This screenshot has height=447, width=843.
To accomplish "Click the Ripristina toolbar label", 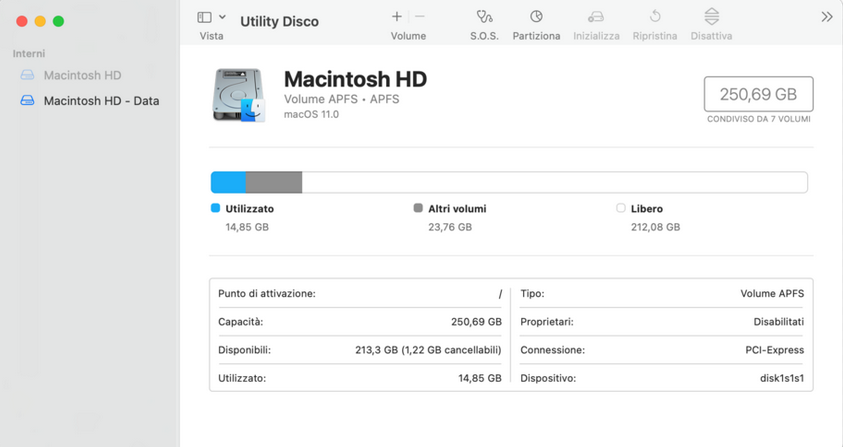I will (x=655, y=36).
